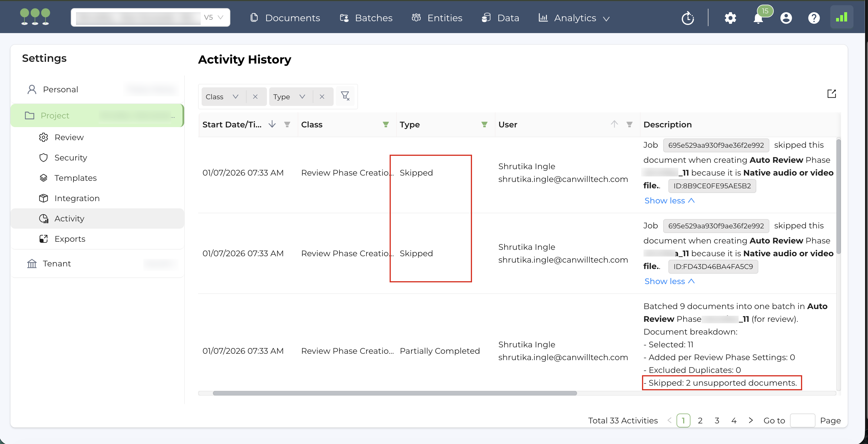
Task: Click the horizontal table scrollbar
Action: click(x=394, y=393)
